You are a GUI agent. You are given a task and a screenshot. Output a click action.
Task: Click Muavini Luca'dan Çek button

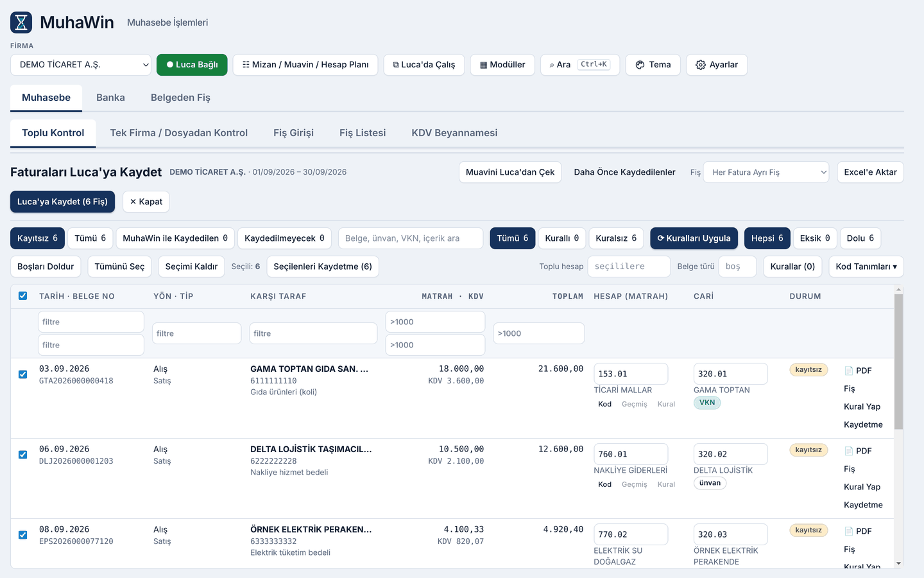point(510,172)
